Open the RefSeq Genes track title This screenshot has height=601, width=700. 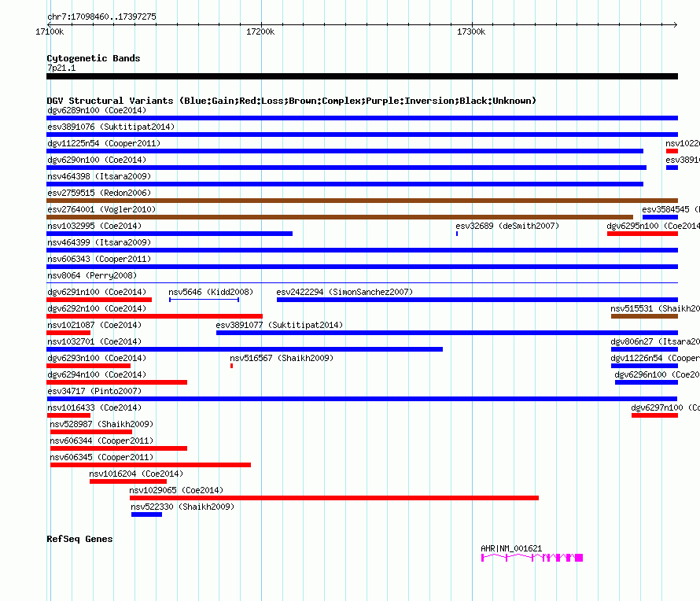(79, 539)
